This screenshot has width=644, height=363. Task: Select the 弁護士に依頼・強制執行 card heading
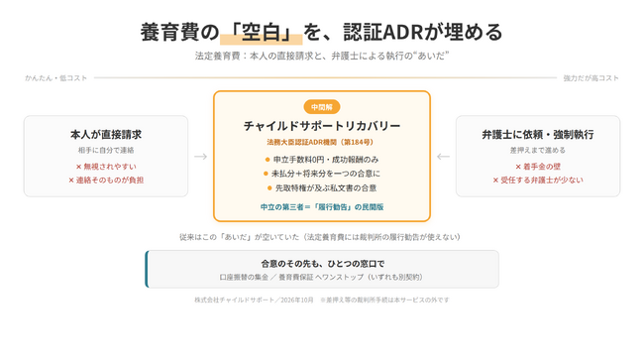click(x=538, y=135)
